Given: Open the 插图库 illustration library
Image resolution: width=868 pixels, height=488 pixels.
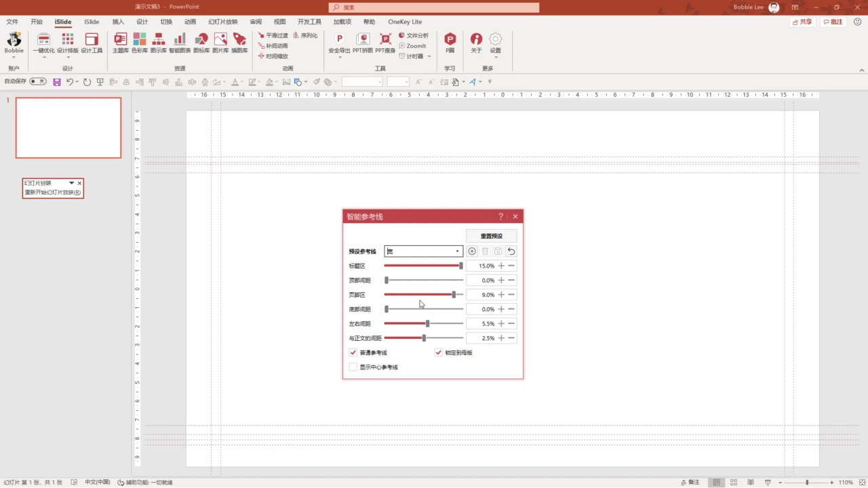Looking at the screenshot, I should [239, 43].
